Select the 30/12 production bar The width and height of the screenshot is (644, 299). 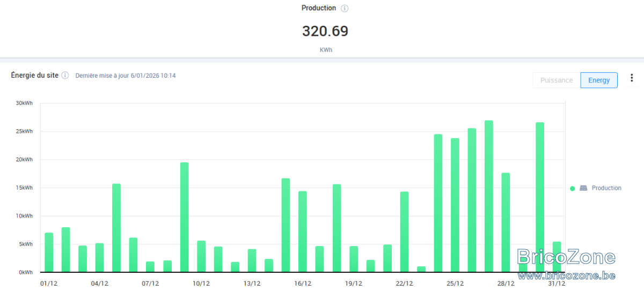540,197
